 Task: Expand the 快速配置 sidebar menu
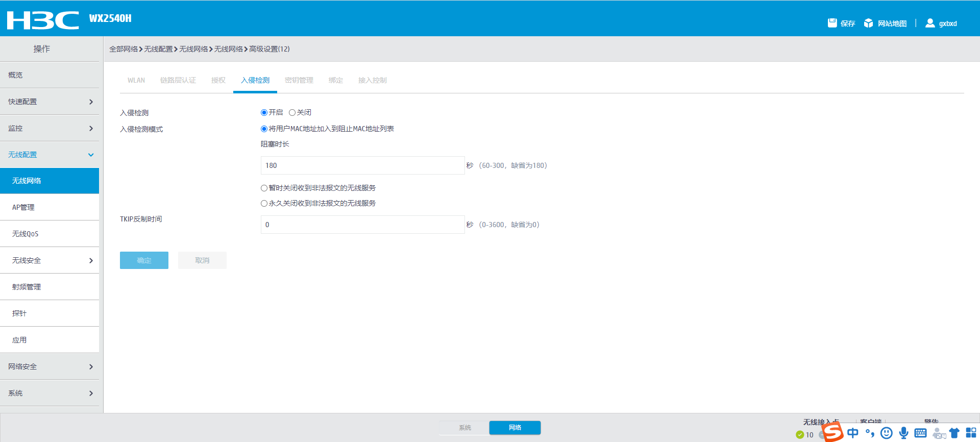50,102
